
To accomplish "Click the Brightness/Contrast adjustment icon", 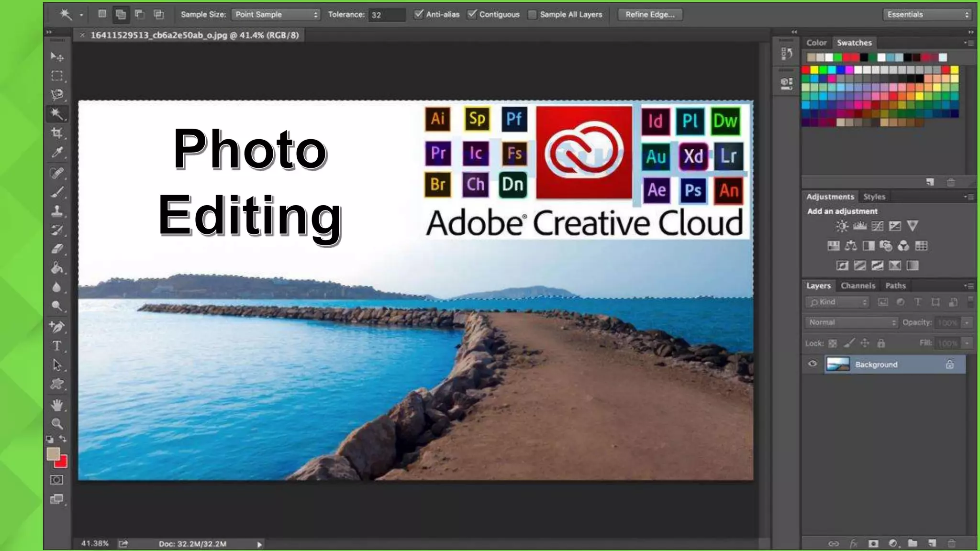I will coord(842,226).
